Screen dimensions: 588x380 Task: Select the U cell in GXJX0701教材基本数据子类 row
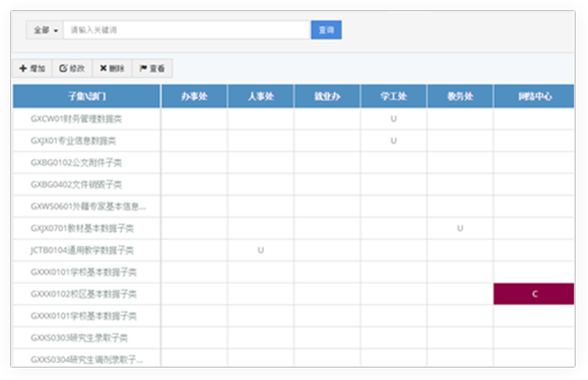point(460,228)
